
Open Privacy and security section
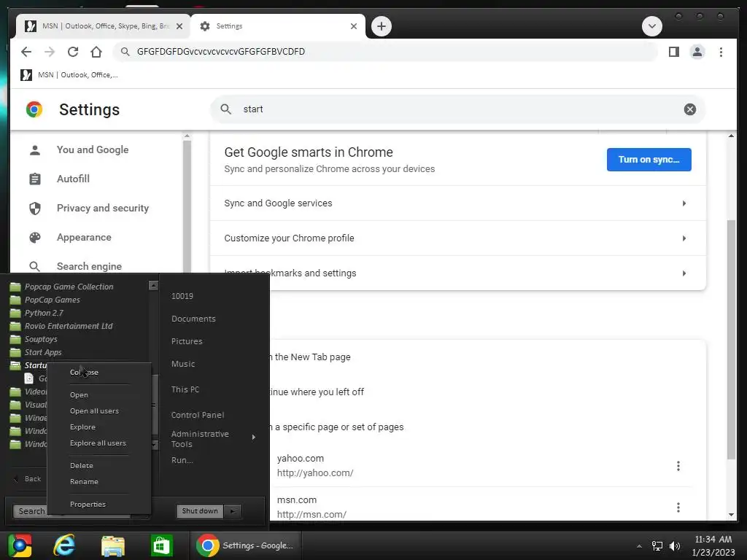point(102,208)
